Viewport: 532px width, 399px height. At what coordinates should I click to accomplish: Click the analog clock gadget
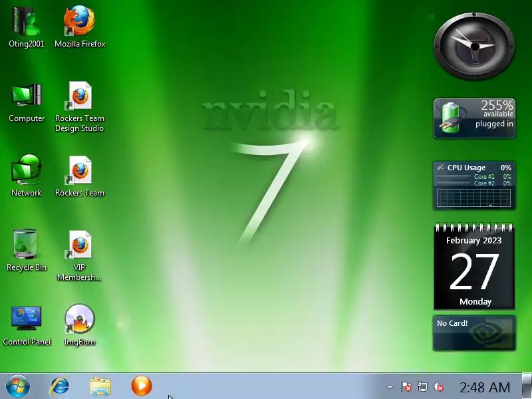coord(474,47)
